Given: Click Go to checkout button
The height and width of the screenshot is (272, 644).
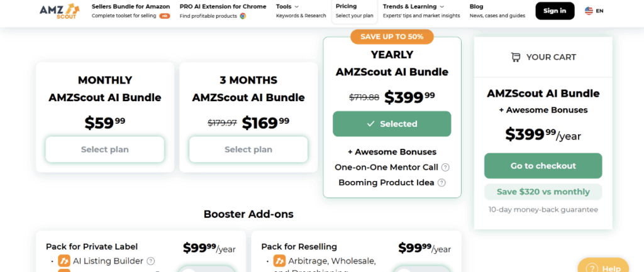Looking at the screenshot, I should 543,166.
